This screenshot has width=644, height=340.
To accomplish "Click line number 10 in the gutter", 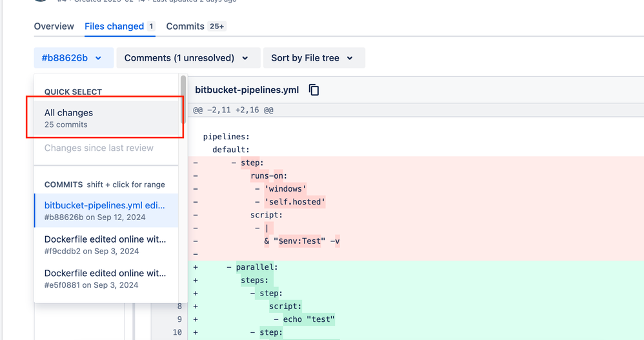I will coord(177,333).
